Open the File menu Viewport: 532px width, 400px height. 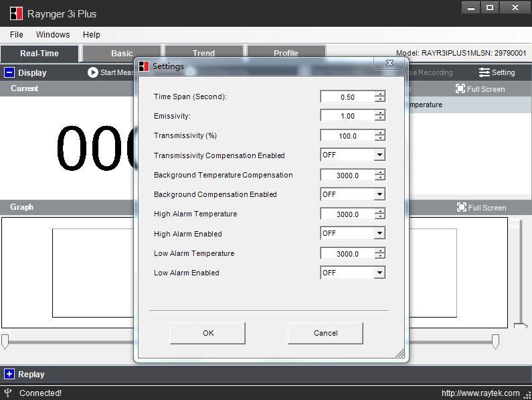point(17,35)
